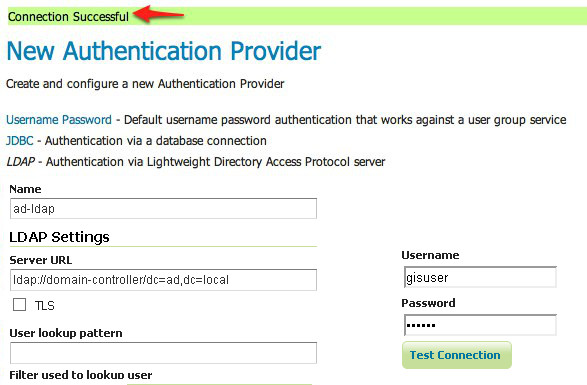Click the red arrow annotation
The image size is (587, 385).
pos(158,14)
